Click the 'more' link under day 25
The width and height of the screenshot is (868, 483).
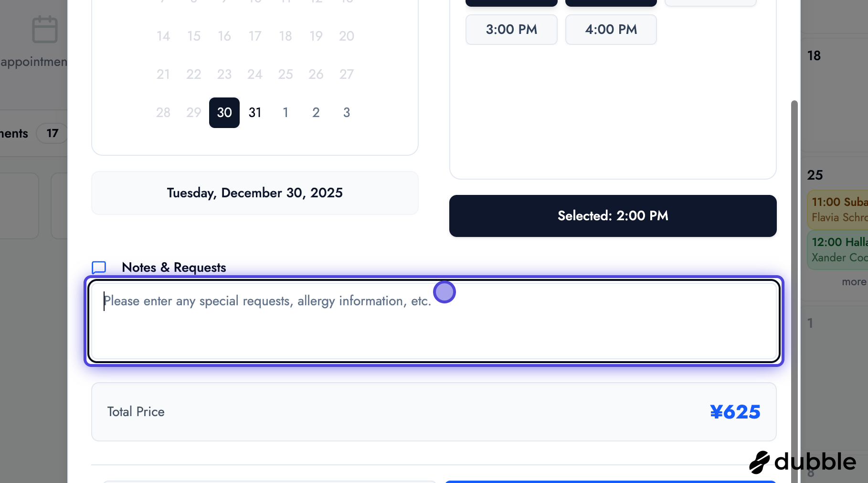[x=854, y=282]
